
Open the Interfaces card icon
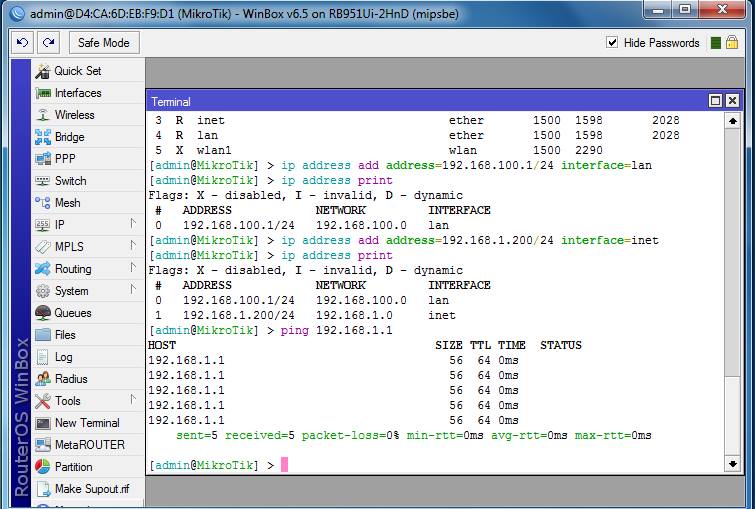click(42, 93)
